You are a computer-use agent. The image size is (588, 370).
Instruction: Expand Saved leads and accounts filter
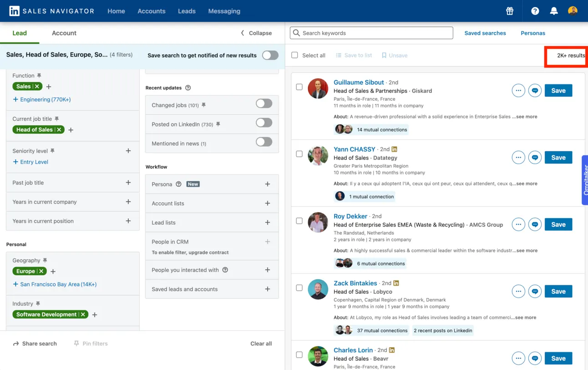pyautogui.click(x=268, y=289)
